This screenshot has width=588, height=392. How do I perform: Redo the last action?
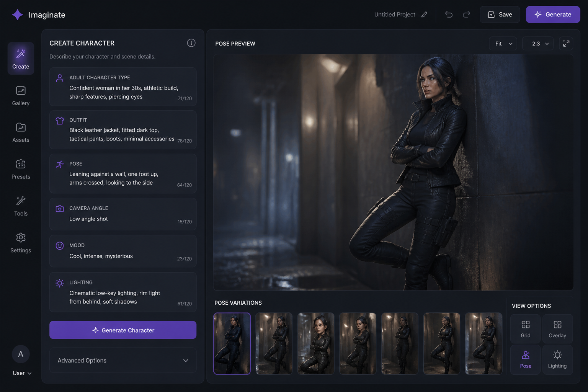[x=466, y=15]
